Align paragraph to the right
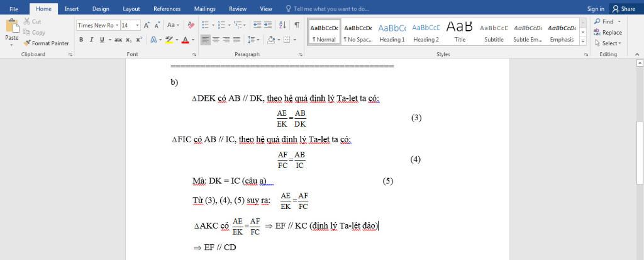The image size is (644, 260). point(226,40)
